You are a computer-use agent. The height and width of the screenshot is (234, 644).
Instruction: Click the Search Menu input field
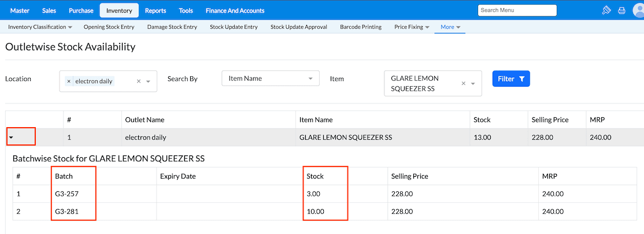(517, 10)
